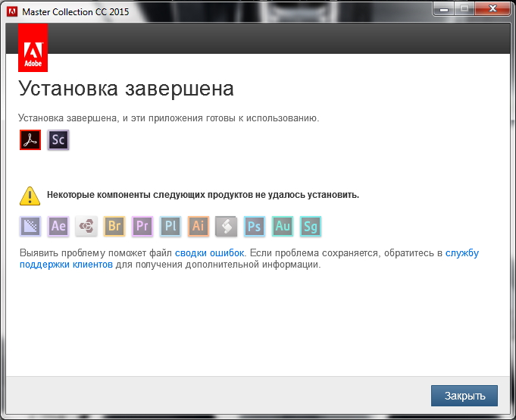Click the yellow warning triangle icon

(30, 196)
